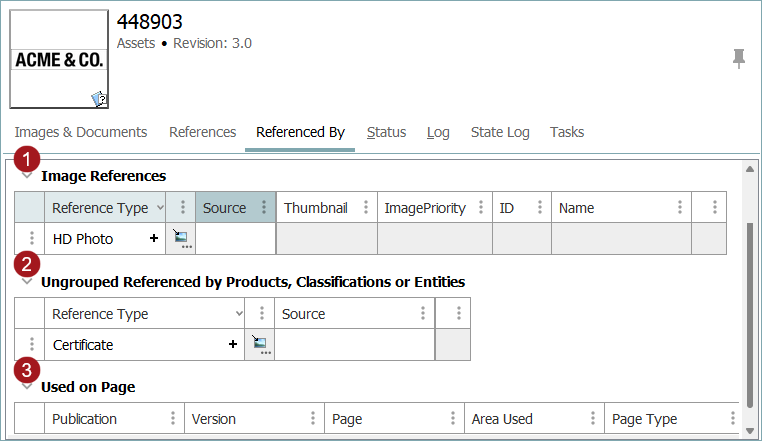
Task: Click the ACME & CO. asset thumbnail
Action: (x=59, y=59)
